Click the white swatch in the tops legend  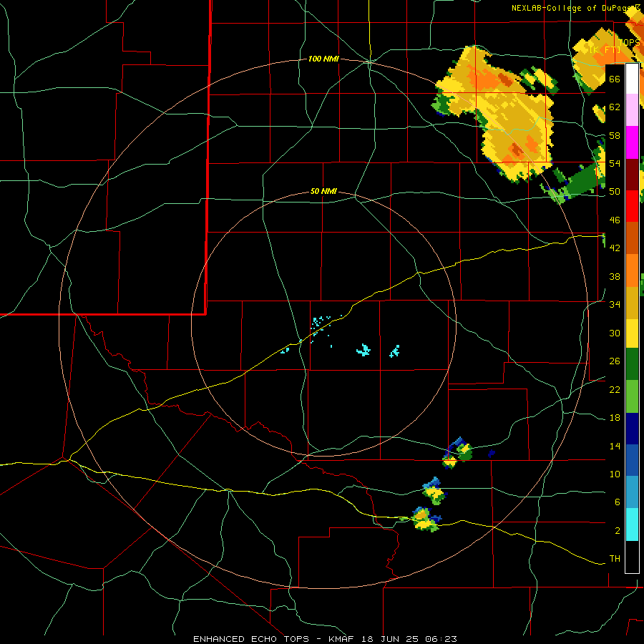632,79
